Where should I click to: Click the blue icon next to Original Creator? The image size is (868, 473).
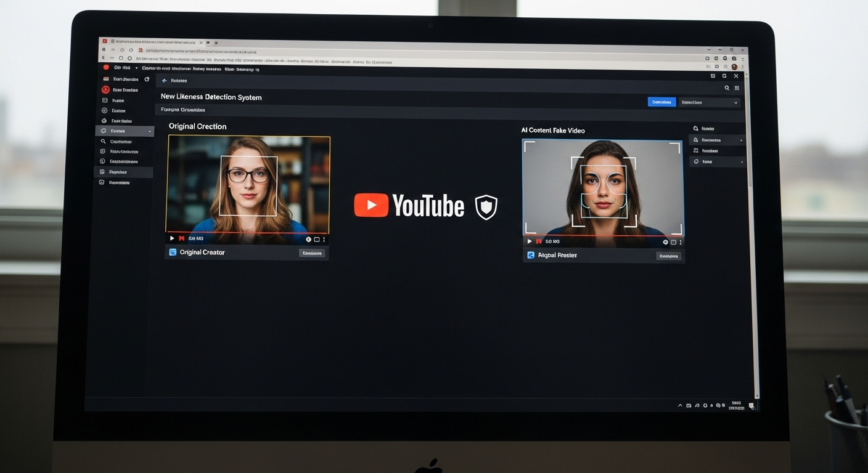pos(173,253)
